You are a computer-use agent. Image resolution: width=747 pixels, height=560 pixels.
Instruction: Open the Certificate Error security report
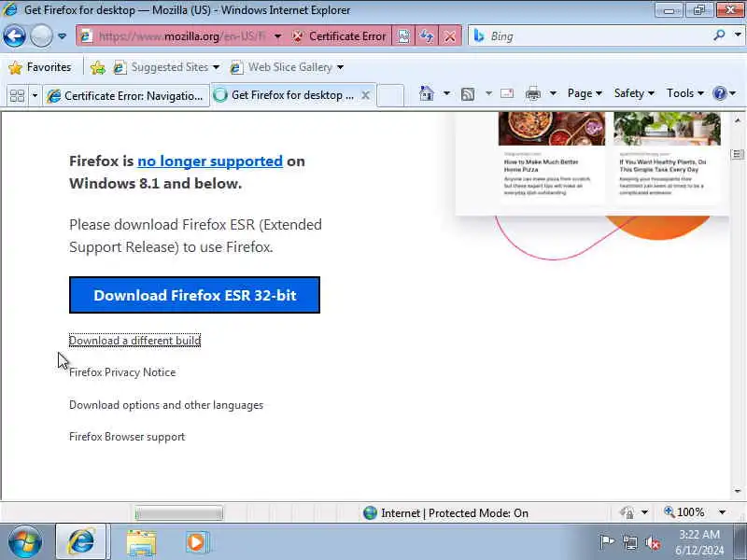click(x=339, y=36)
